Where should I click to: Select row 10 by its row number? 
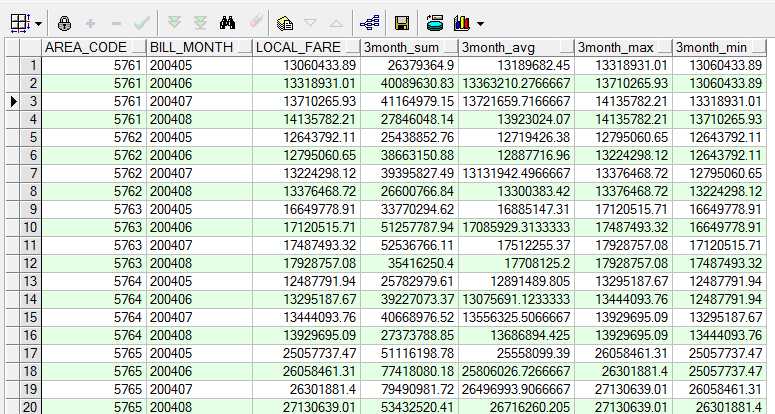[30, 227]
